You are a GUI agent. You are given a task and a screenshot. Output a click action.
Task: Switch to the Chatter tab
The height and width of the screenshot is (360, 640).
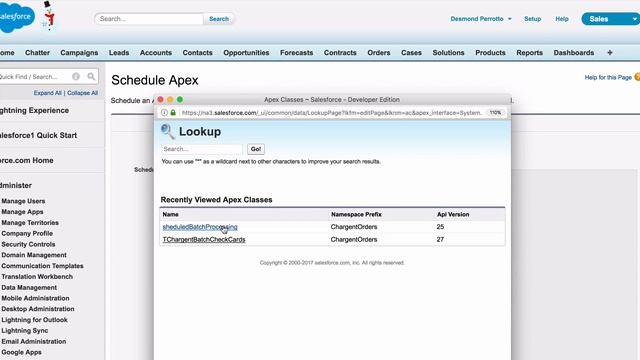37,53
